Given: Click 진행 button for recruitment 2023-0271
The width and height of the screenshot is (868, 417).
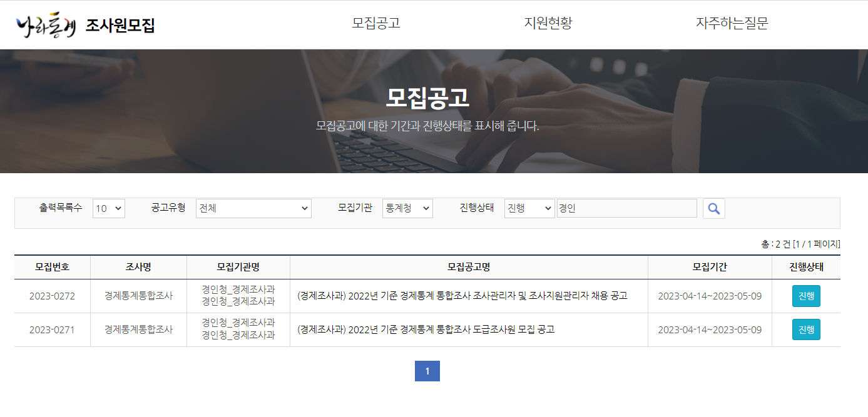Looking at the screenshot, I should coord(806,329).
